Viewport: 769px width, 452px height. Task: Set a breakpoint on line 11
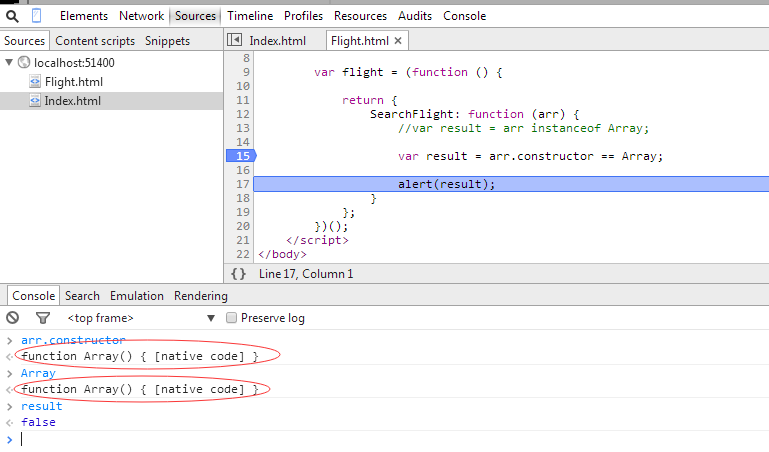(x=243, y=100)
